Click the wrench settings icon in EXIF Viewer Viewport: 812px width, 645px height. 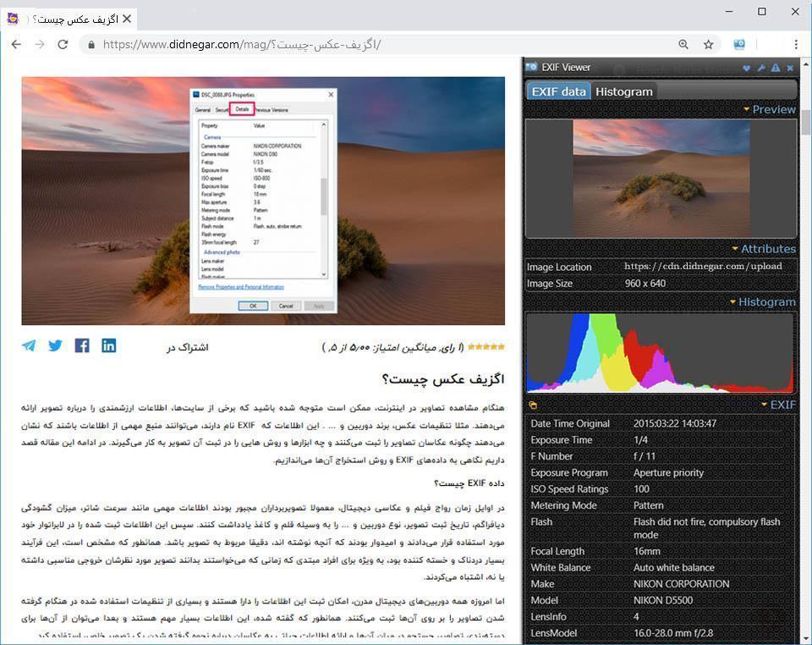point(760,68)
